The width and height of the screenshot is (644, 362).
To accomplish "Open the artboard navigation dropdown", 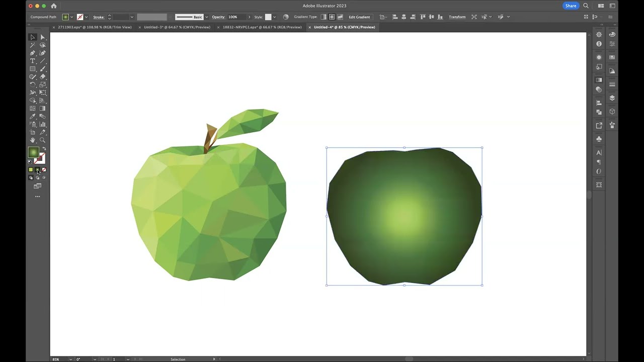I will 128,359.
